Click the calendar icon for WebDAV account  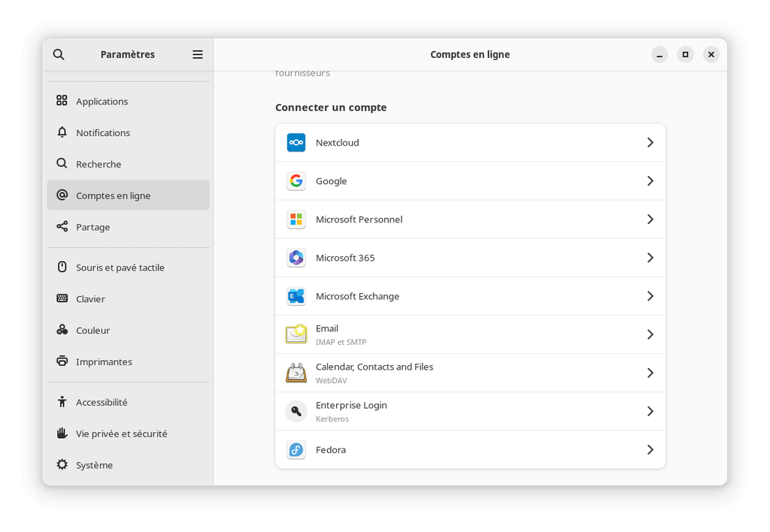(x=296, y=373)
